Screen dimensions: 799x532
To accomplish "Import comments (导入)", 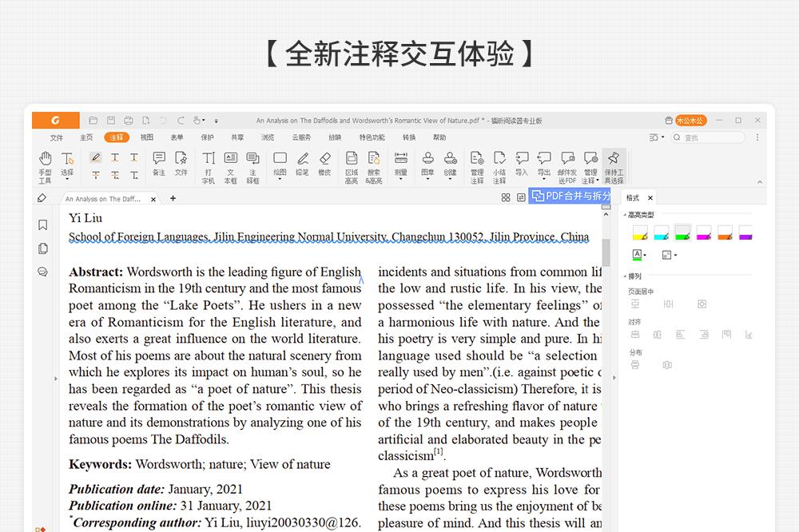I will (x=521, y=164).
